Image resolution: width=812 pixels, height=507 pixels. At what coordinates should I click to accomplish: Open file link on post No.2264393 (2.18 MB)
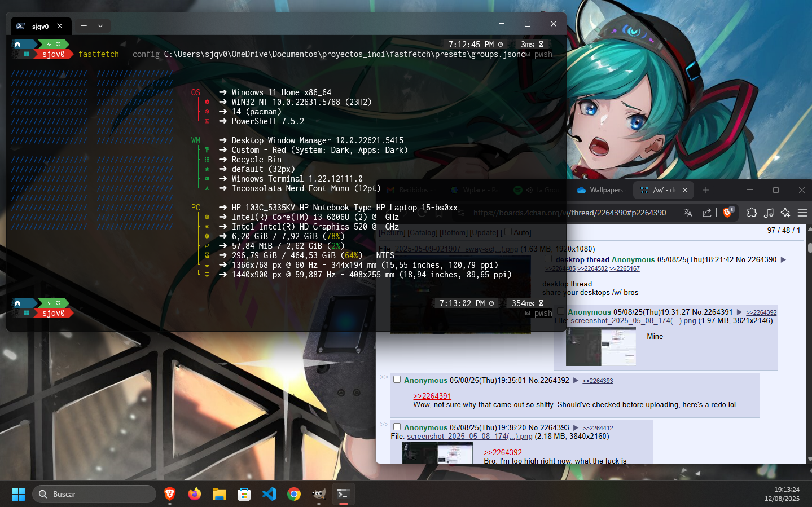[x=469, y=436]
